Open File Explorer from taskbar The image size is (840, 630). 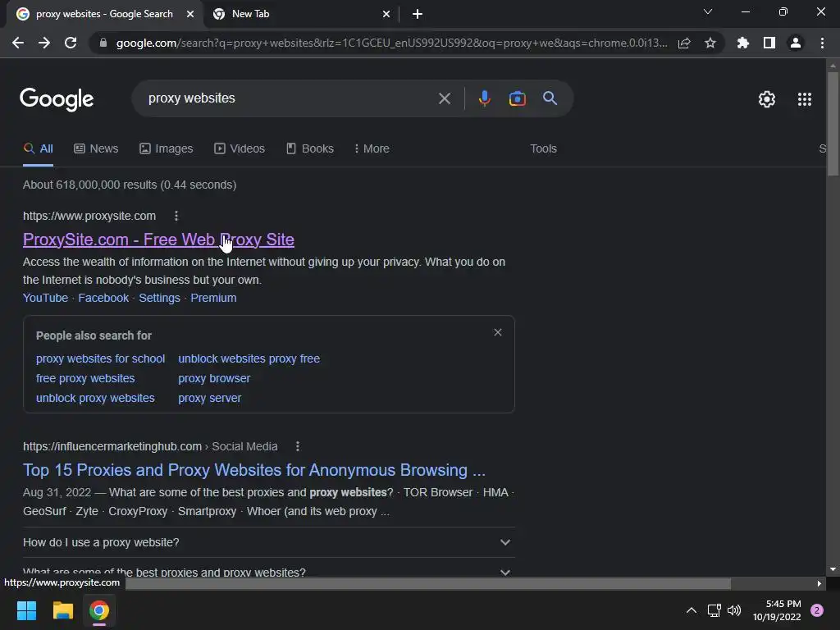(x=62, y=610)
